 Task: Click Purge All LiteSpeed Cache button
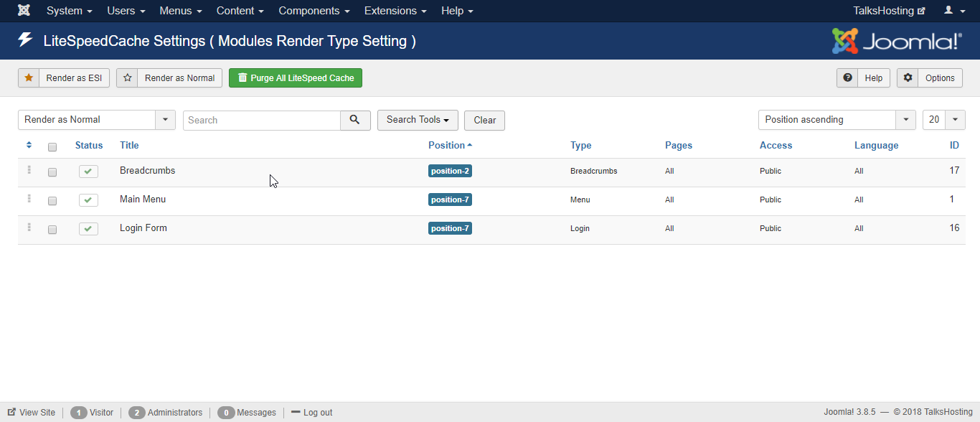pyautogui.click(x=296, y=78)
